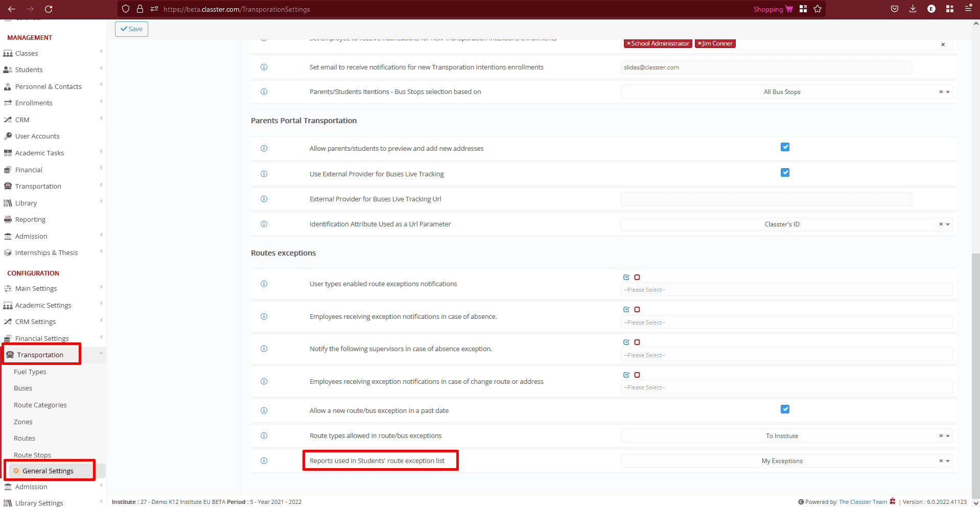
Task: Click the Admission building icon under Management
Action: tap(8, 236)
